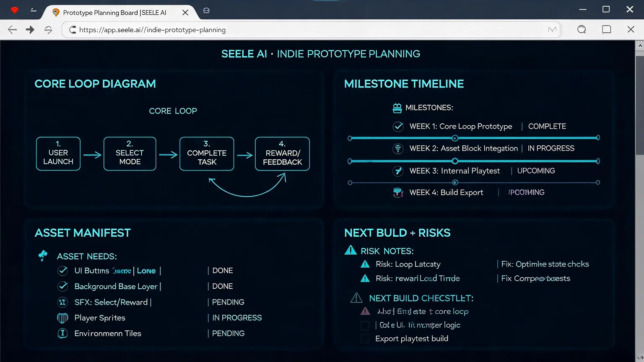Close the Prototype Planning Board tab
644x362 pixels.
[x=185, y=13]
